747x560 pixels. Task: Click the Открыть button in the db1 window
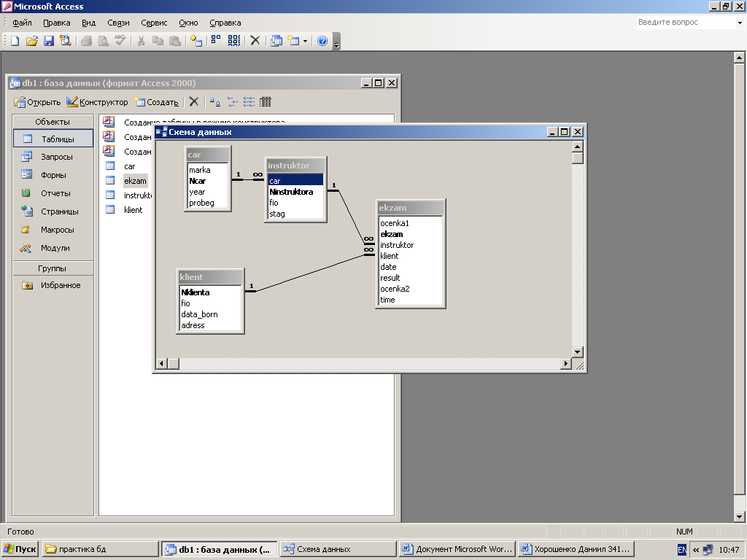(38, 102)
